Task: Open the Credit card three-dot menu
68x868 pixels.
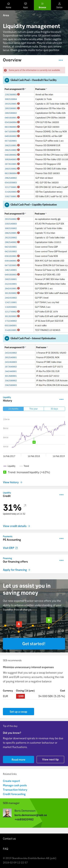Action: [61, 495]
